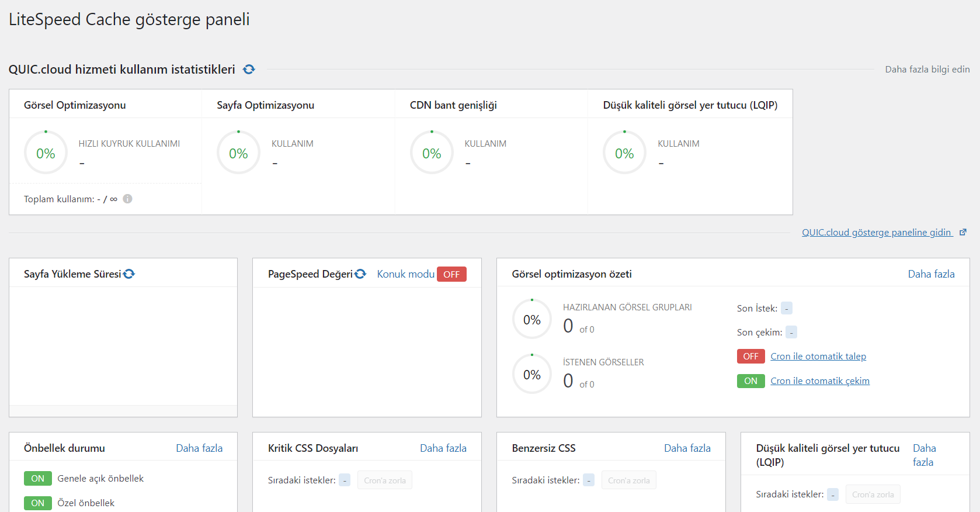Open Cron ile otomatik talep link
This screenshot has width=980, height=512.
(818, 356)
